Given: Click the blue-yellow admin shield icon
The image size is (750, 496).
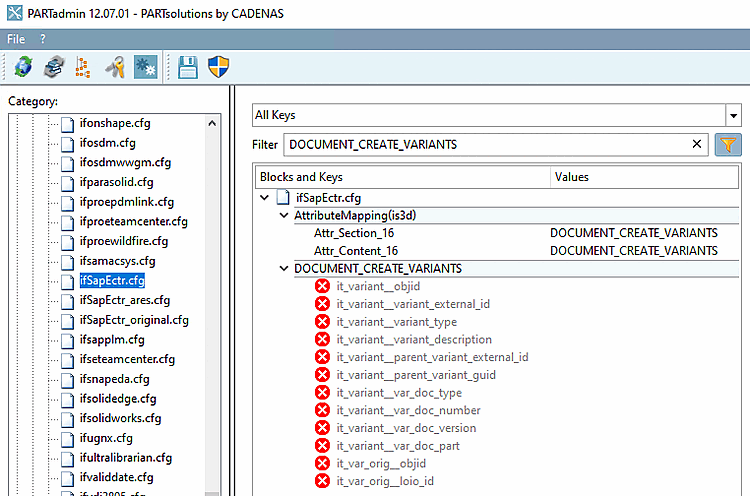Looking at the screenshot, I should 218,67.
